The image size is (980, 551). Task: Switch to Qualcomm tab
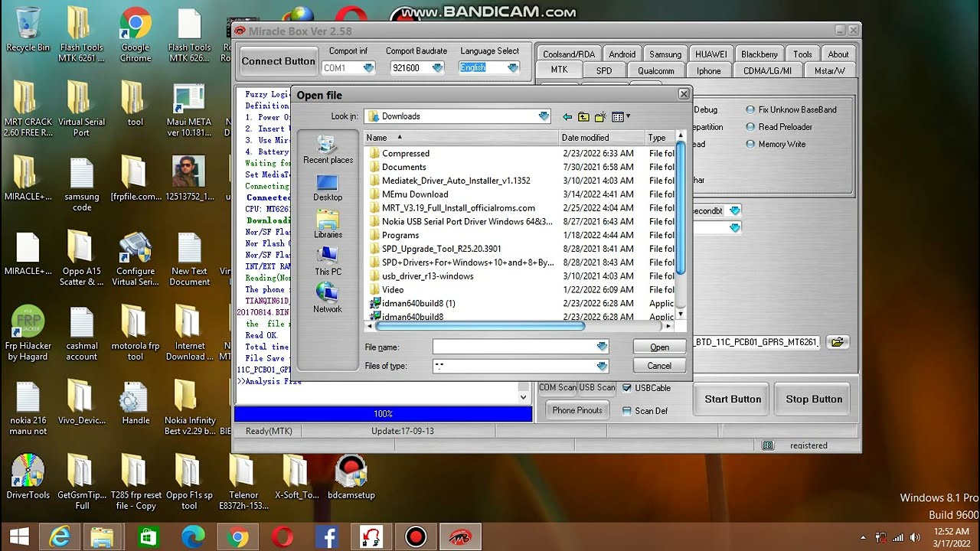coord(656,70)
